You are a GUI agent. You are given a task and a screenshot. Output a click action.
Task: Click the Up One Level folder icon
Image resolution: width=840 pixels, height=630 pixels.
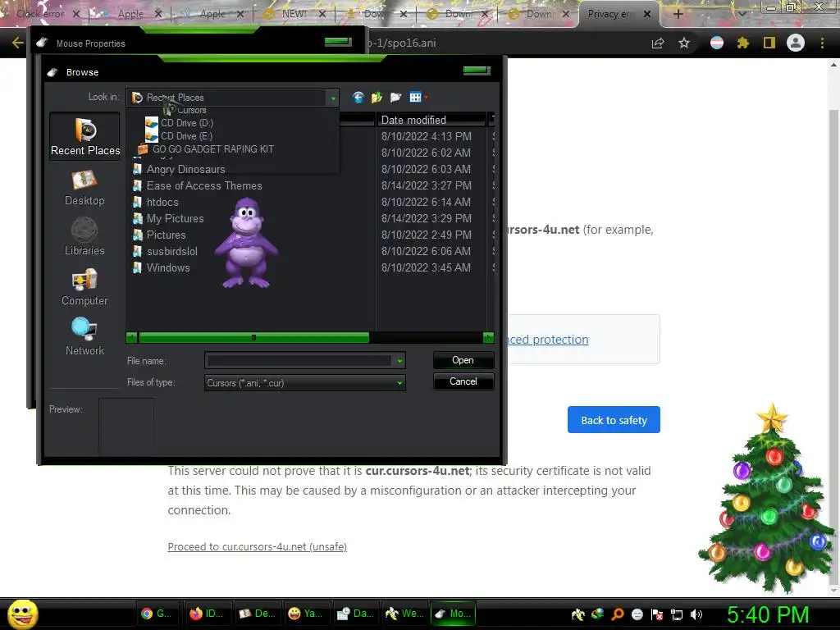tap(377, 97)
